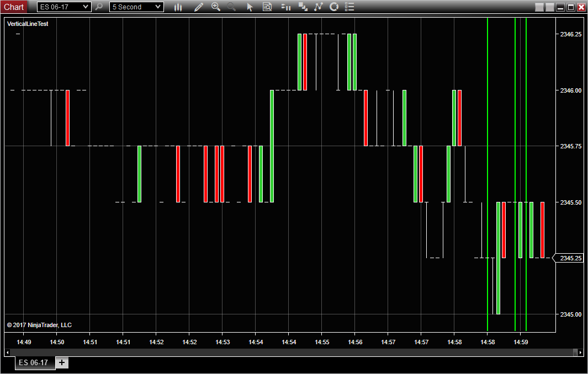Click the horizontal scrollbar right arrow
This screenshot has width=588, height=374.
pos(580,352)
